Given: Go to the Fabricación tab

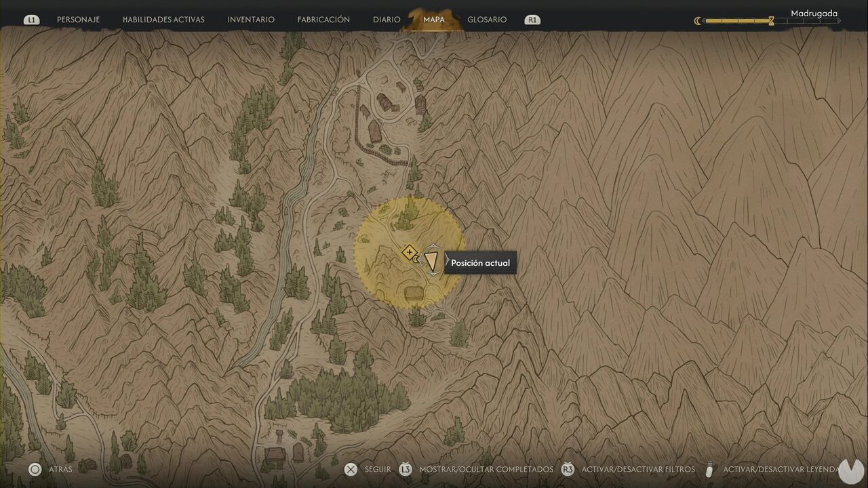Looking at the screenshot, I should click(x=323, y=20).
